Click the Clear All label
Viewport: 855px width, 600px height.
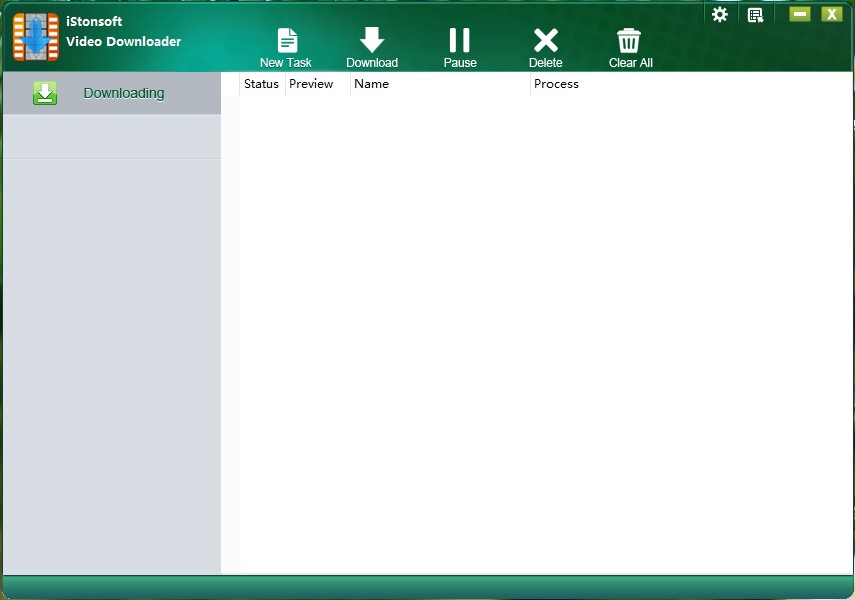pyautogui.click(x=630, y=61)
